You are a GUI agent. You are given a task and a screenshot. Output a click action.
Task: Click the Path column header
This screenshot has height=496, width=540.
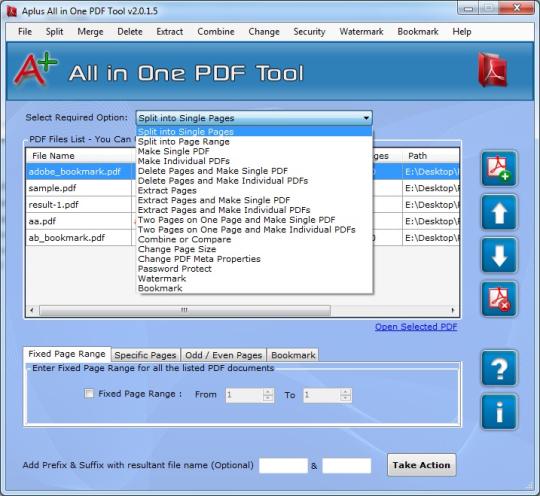(430, 156)
